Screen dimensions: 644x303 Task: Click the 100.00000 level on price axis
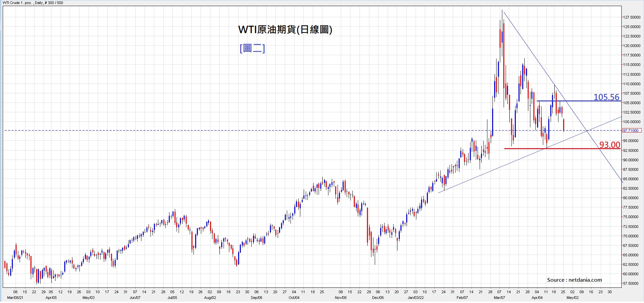(632, 122)
